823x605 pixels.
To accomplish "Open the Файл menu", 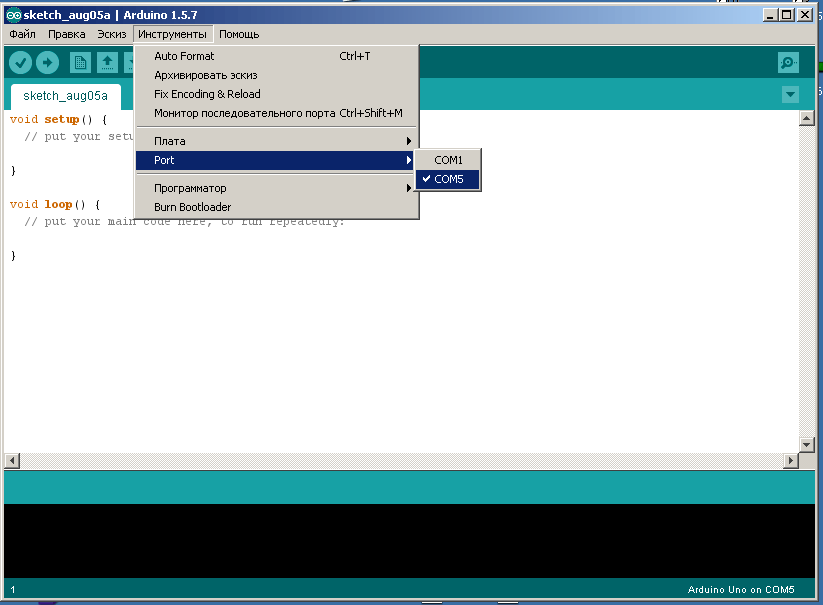I will [23, 35].
